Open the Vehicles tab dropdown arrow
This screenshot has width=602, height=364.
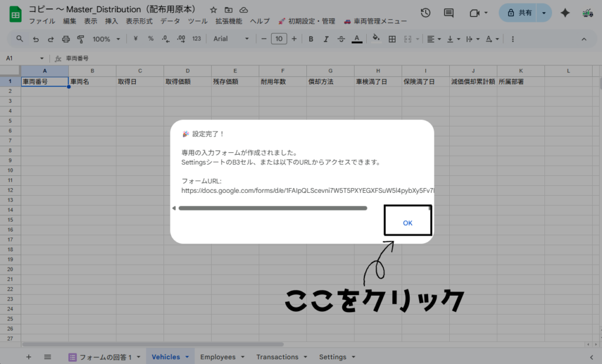187,357
